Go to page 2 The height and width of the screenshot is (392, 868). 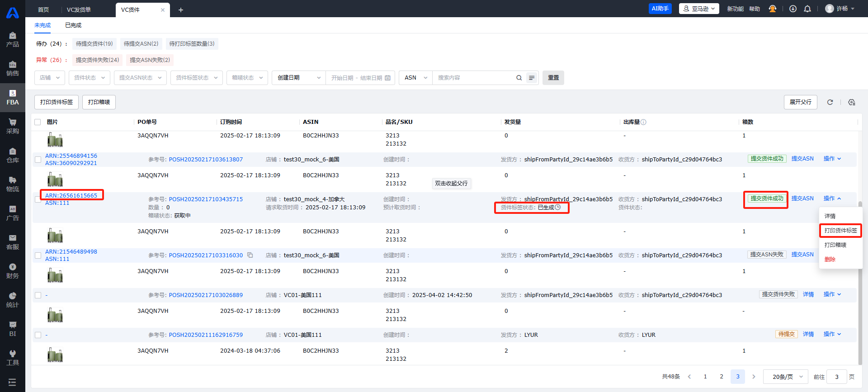(x=722, y=377)
